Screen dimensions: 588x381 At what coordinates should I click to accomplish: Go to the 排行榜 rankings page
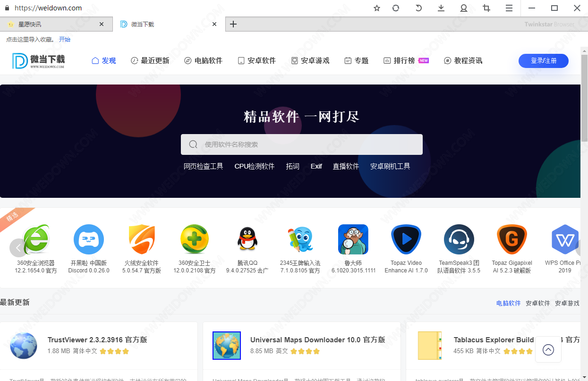point(404,60)
